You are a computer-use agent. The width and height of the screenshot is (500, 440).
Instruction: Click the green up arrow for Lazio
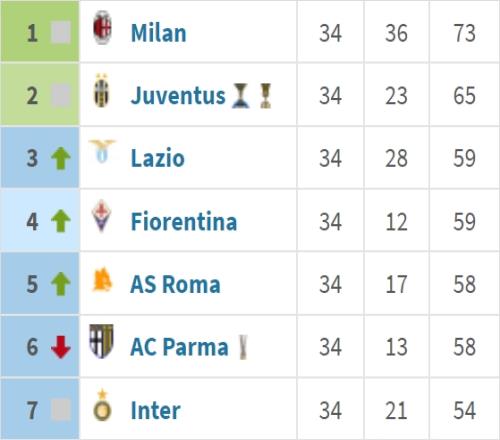coord(61,158)
